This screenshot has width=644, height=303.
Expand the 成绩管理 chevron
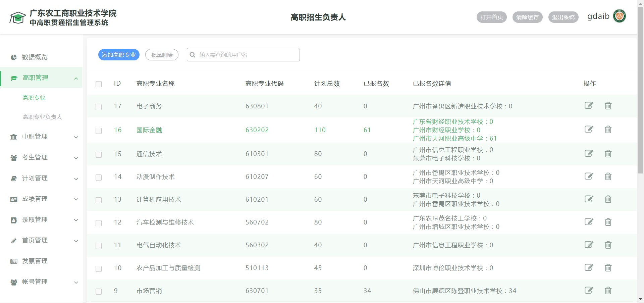coord(76,199)
